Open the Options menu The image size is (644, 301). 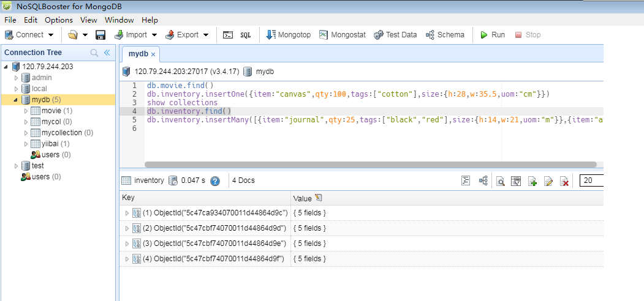click(59, 20)
